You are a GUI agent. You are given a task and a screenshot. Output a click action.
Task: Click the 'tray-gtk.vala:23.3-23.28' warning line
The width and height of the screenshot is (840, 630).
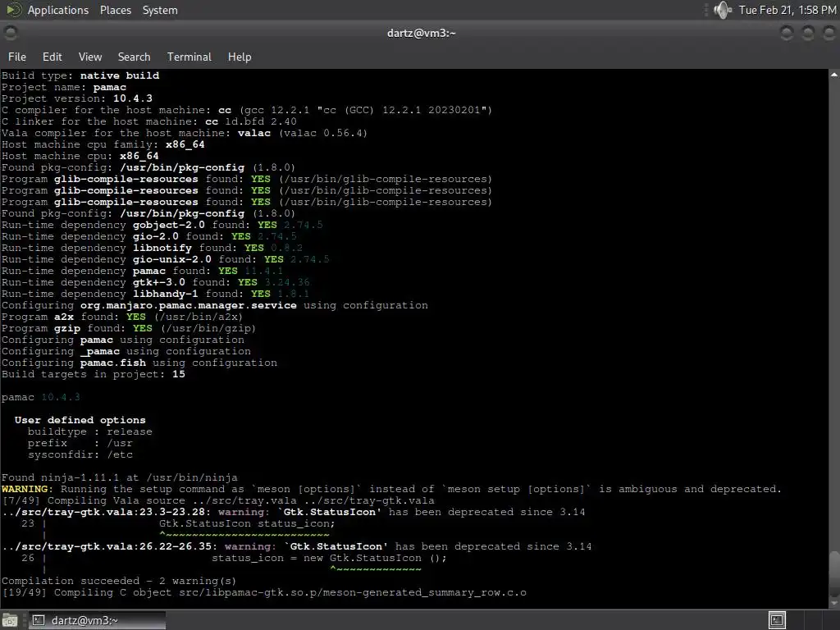pos(294,512)
